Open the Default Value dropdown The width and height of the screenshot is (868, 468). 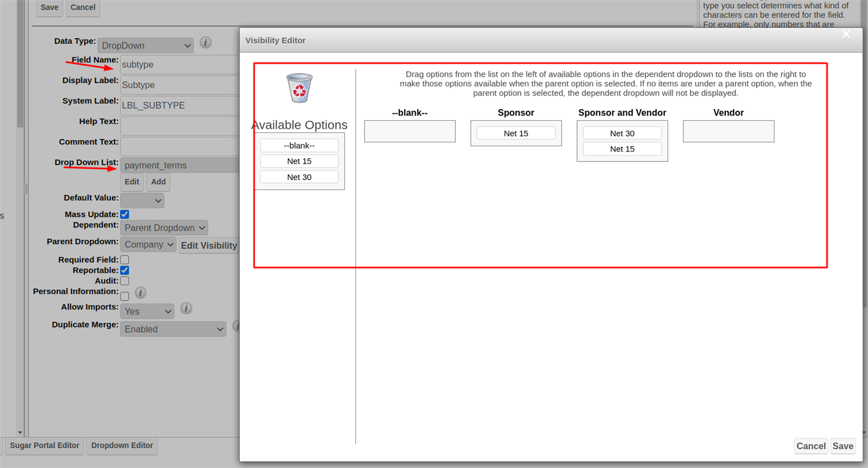142,200
